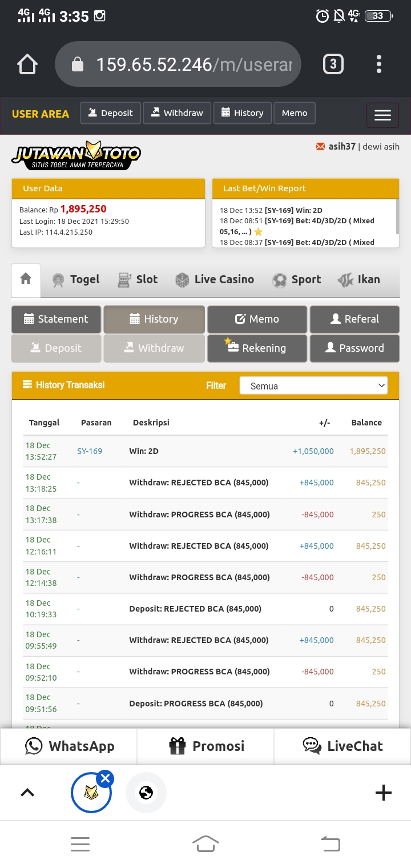This screenshot has width=411, height=868.
Task: Click the Rekening button
Action: click(257, 348)
